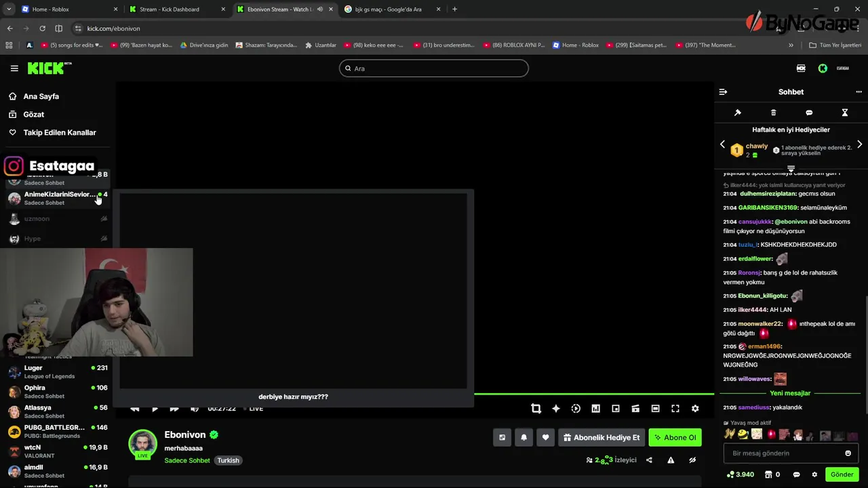
Task: Open chat three-dots options menu
Action: pos(859,92)
